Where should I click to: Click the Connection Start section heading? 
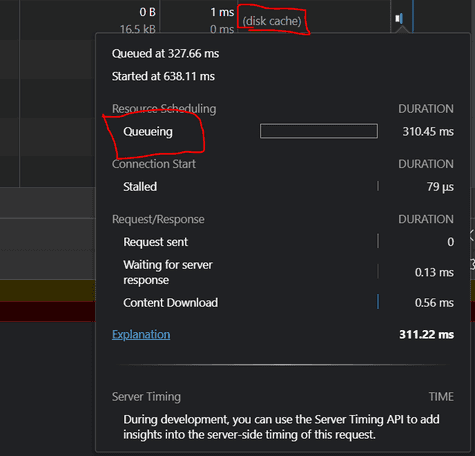coord(154,164)
